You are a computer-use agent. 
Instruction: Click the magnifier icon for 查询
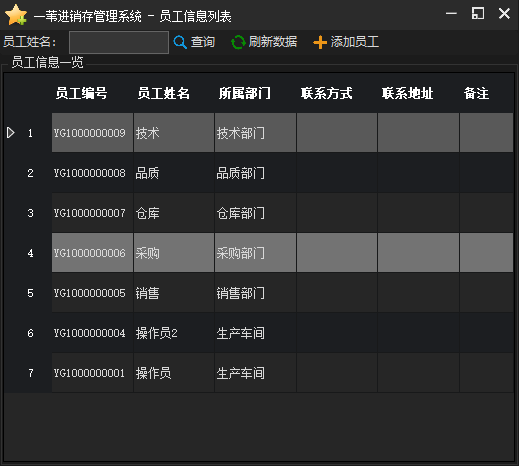point(180,42)
